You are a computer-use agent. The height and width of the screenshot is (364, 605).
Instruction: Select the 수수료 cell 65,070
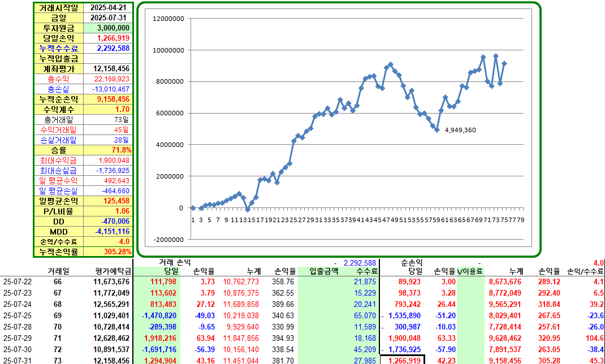coord(364,316)
